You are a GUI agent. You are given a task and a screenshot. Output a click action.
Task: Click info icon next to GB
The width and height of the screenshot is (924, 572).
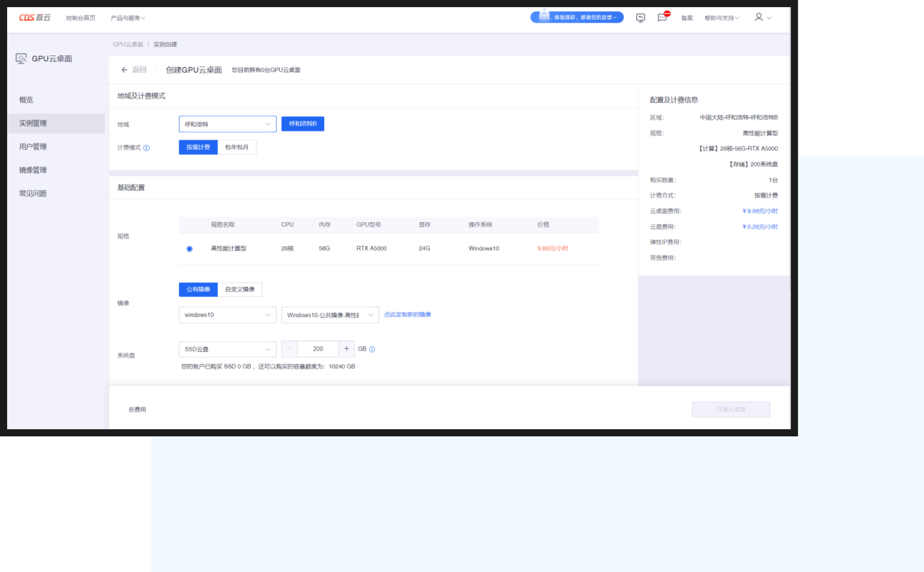(x=372, y=349)
